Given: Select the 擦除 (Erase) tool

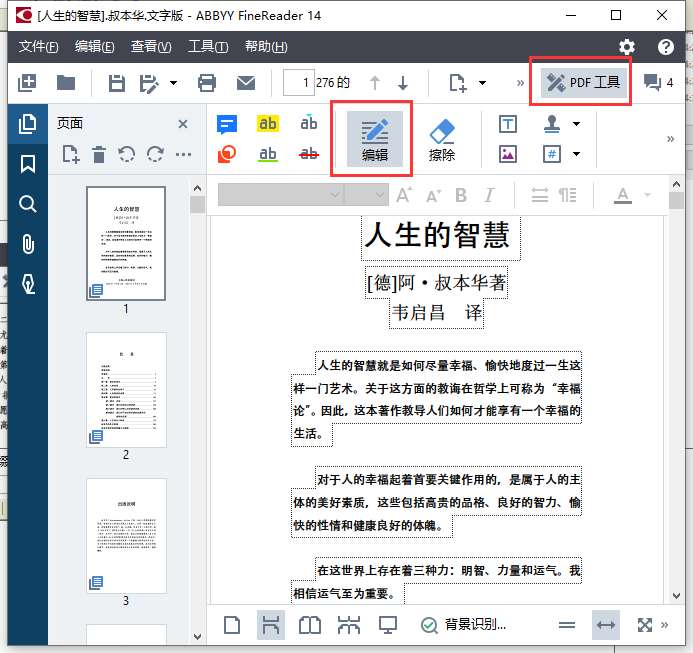Looking at the screenshot, I should [441, 139].
